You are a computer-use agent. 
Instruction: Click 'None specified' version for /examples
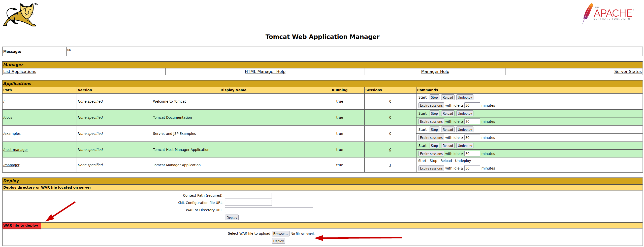pos(90,134)
